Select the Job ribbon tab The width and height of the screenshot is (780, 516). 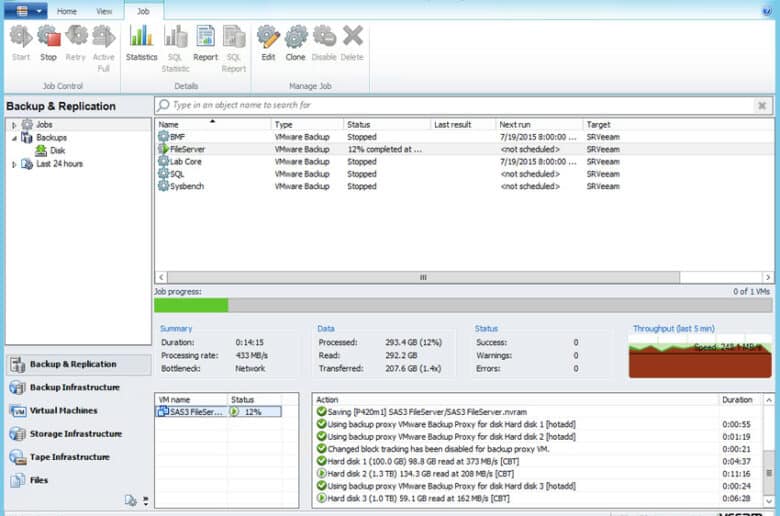point(143,11)
